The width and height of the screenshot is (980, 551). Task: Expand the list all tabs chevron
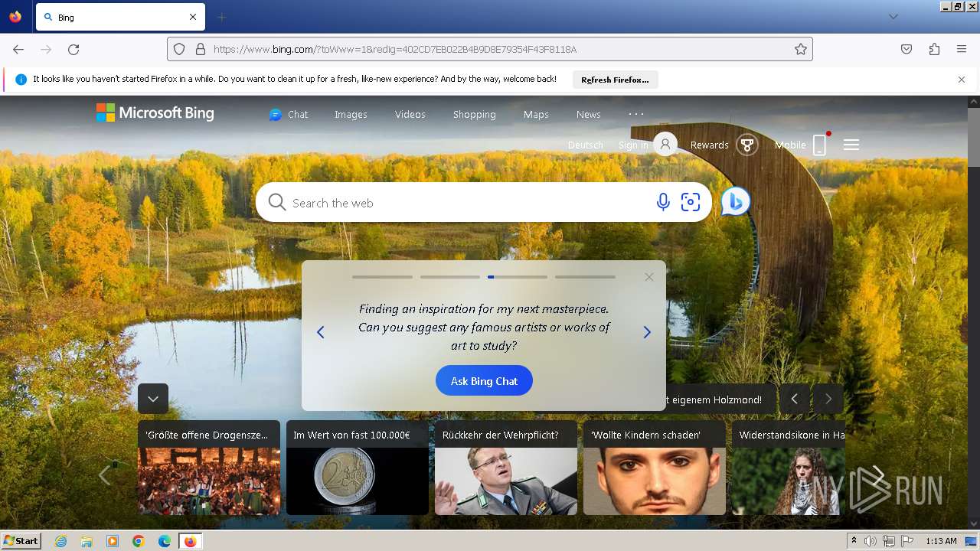click(x=893, y=17)
